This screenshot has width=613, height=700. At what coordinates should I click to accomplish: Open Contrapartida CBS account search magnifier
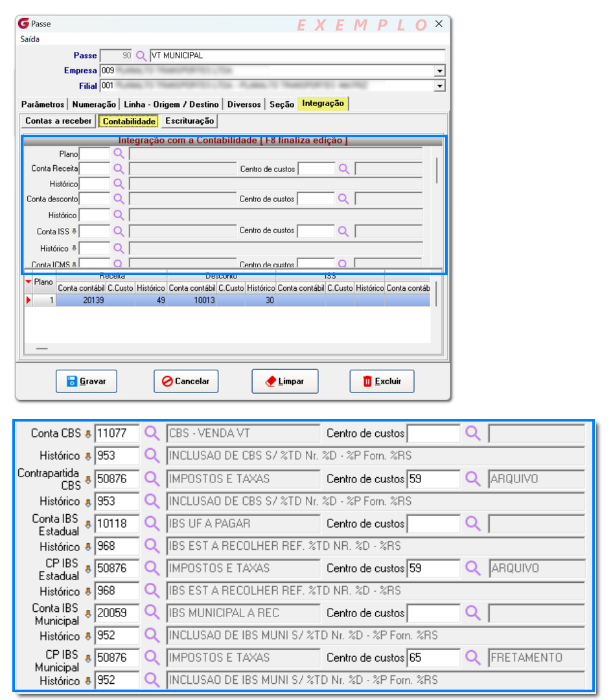pos(152,479)
